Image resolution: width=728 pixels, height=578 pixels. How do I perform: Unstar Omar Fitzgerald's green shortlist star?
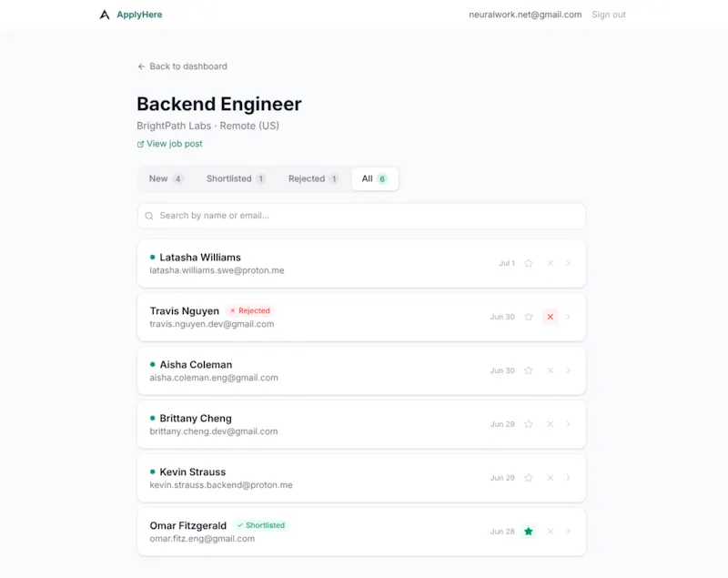coord(529,532)
